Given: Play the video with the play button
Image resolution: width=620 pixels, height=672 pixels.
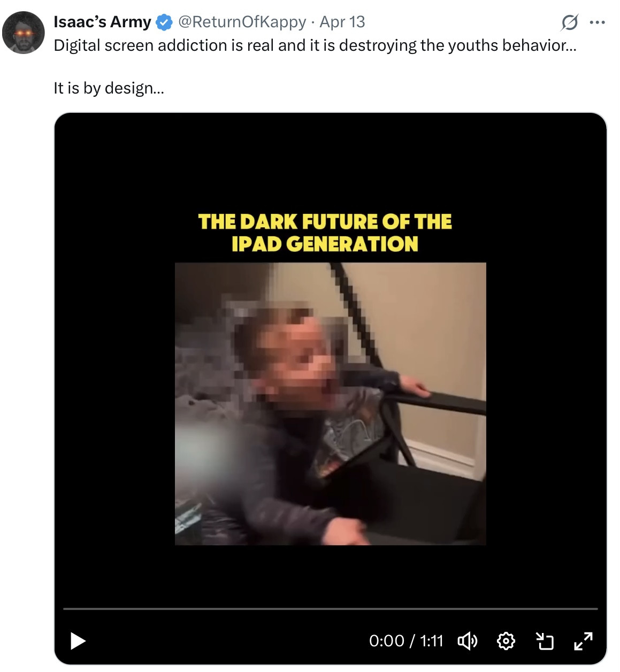Looking at the screenshot, I should pyautogui.click(x=78, y=640).
